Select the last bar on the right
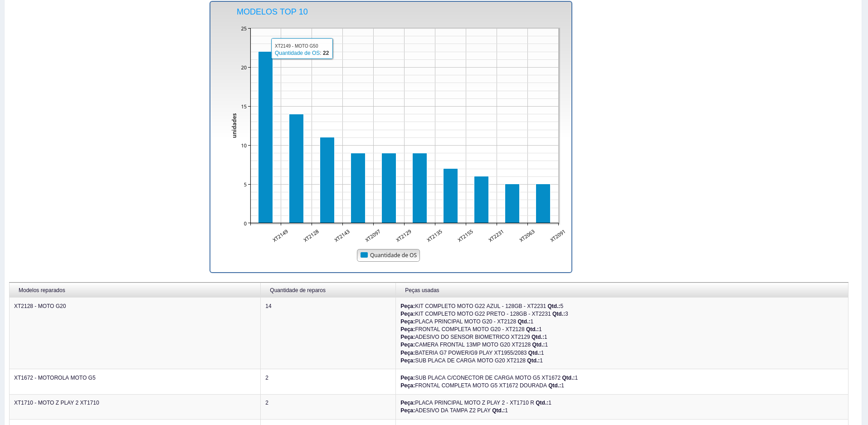868x425 pixels. click(543, 204)
